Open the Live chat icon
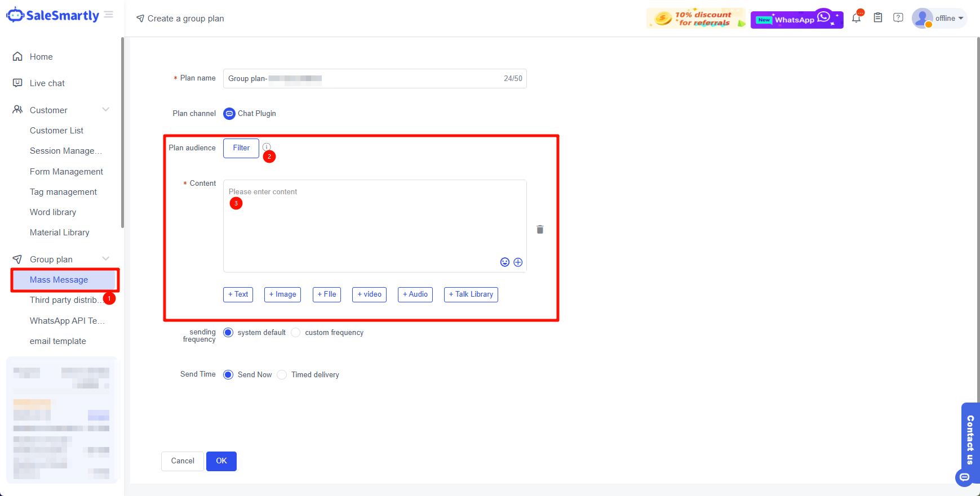The width and height of the screenshot is (980, 496). pyautogui.click(x=17, y=83)
